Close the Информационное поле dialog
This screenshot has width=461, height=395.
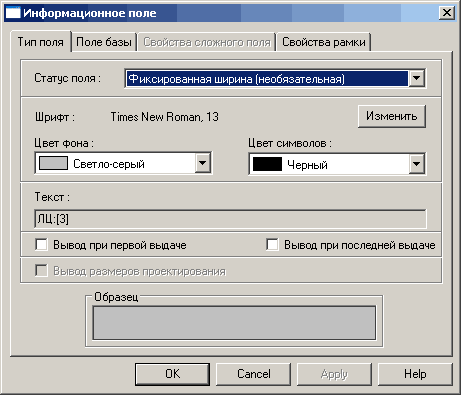(446, 13)
